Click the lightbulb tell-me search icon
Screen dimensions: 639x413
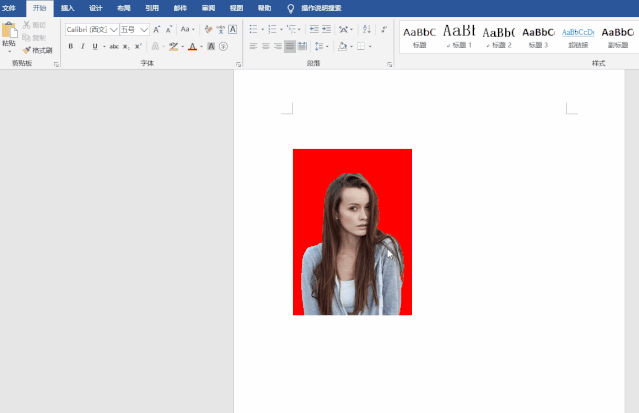[291, 7]
